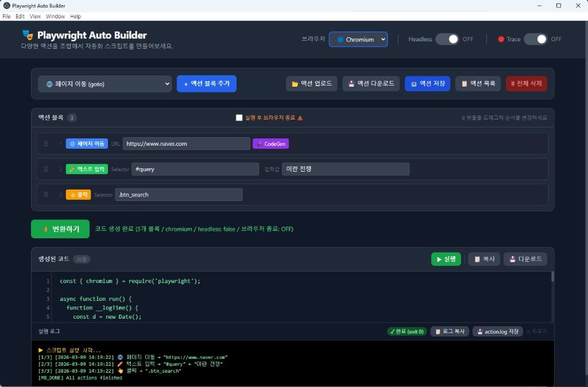
Task: Click the 액션 다운로드 disk button
Action: [371, 84]
